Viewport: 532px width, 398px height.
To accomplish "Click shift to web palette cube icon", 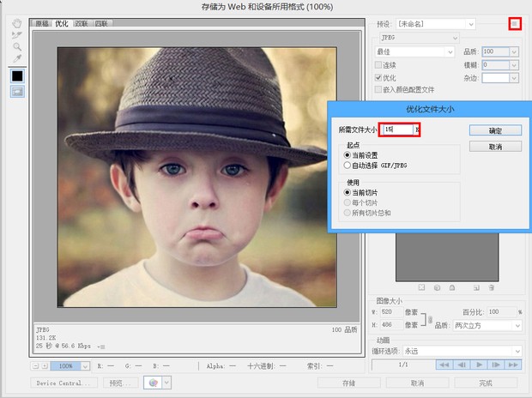I will [437, 287].
